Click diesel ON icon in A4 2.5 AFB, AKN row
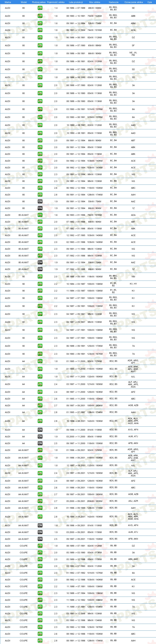Image resolution: width=156 pixels, height=644 pixels. point(40,443)
